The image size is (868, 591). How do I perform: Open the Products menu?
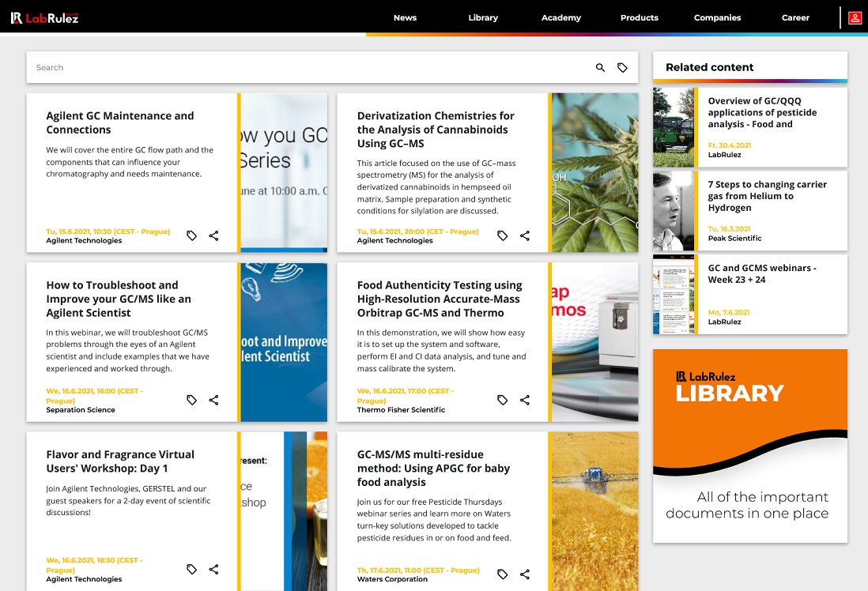(x=639, y=17)
